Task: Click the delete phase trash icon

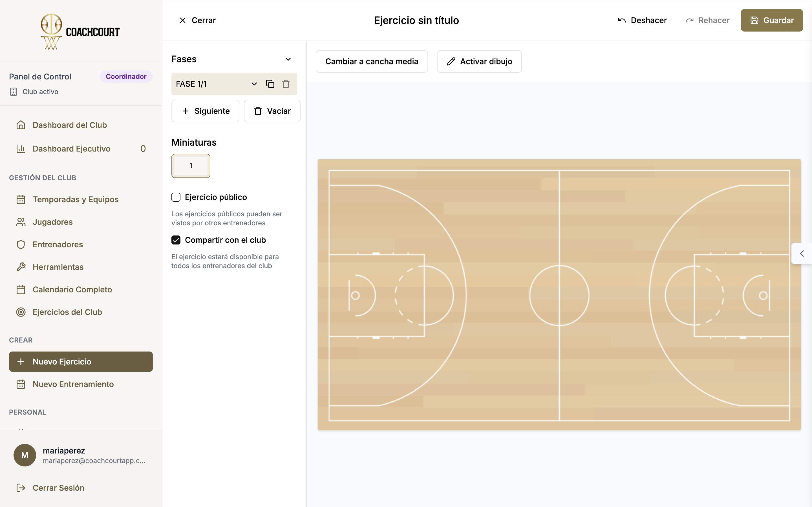Action: coord(286,84)
